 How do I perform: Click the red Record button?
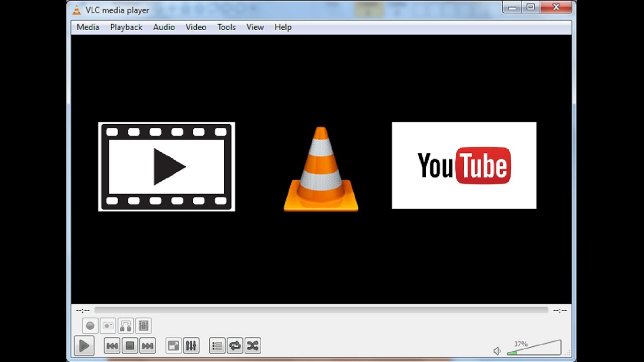[90, 326]
